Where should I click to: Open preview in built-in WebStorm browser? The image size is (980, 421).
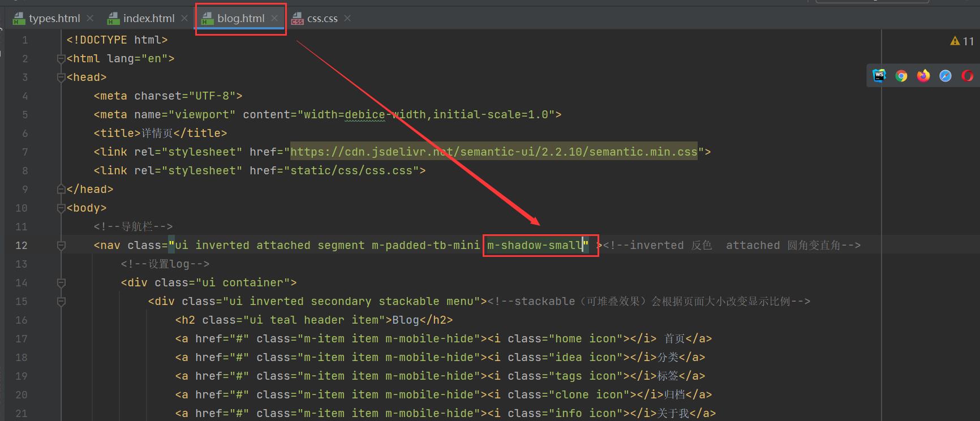tap(879, 76)
